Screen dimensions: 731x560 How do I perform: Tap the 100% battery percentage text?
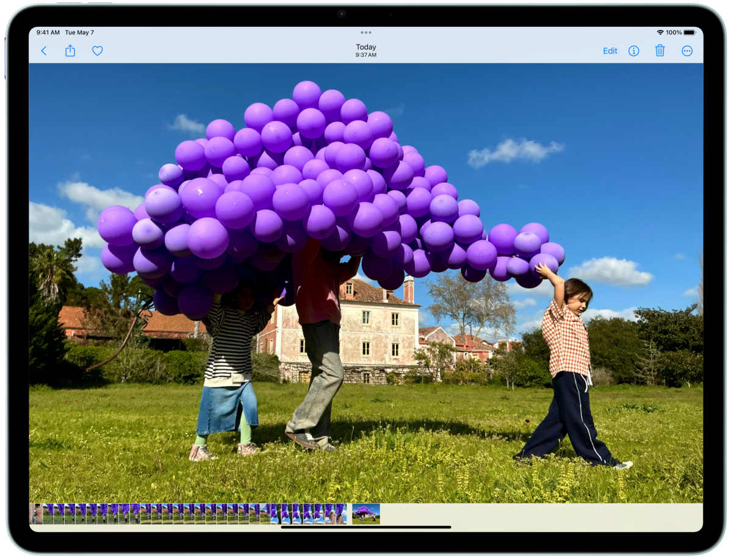[x=674, y=32]
